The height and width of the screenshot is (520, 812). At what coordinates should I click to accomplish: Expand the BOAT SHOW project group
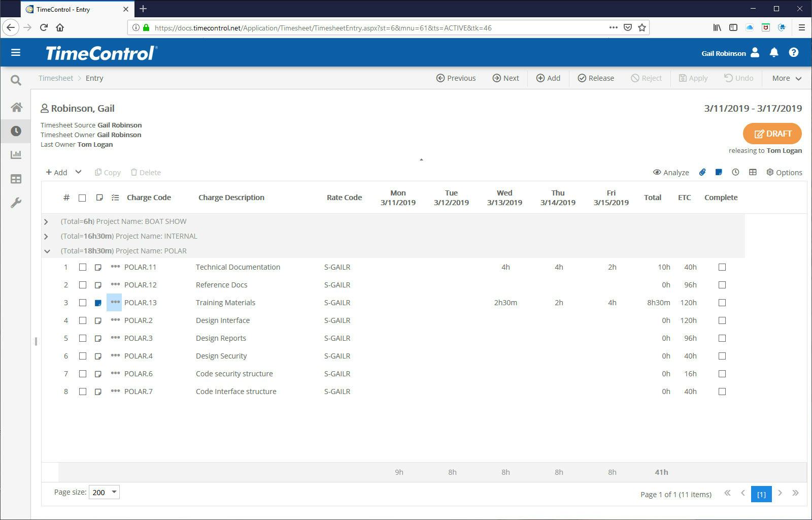(x=46, y=221)
